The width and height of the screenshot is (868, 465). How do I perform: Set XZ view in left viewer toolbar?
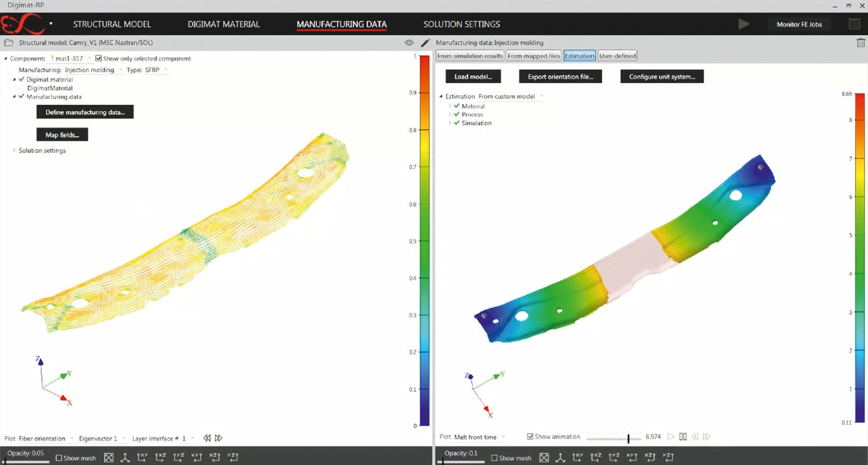click(160, 457)
